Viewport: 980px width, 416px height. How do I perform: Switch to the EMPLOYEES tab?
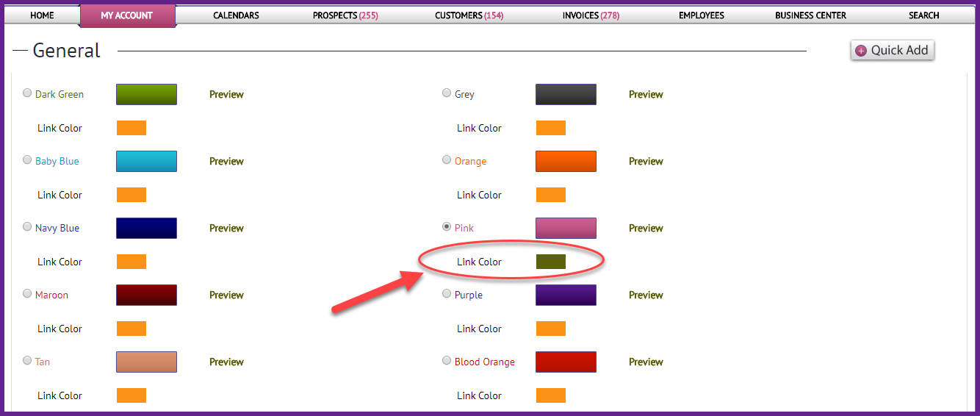(x=702, y=15)
